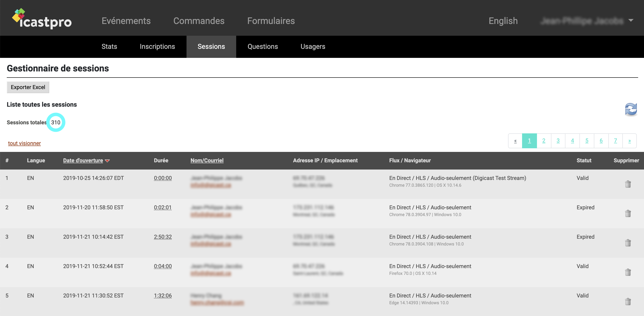This screenshot has height=316, width=644.
Task: Switch to the Inscriptions tab
Action: [x=157, y=47]
